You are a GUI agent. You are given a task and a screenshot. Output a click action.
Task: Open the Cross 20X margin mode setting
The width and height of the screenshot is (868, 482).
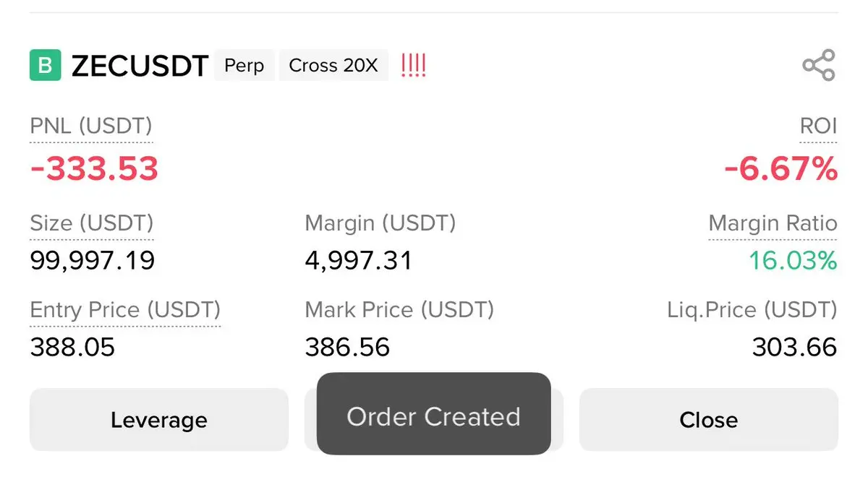tap(333, 66)
